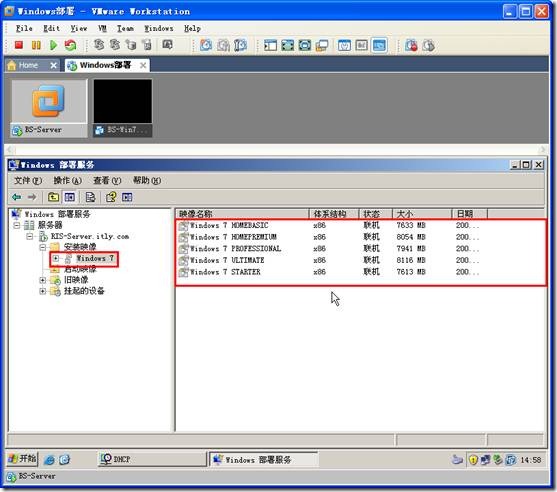
Task: Select the 启动映像 tree item
Action: click(80, 269)
